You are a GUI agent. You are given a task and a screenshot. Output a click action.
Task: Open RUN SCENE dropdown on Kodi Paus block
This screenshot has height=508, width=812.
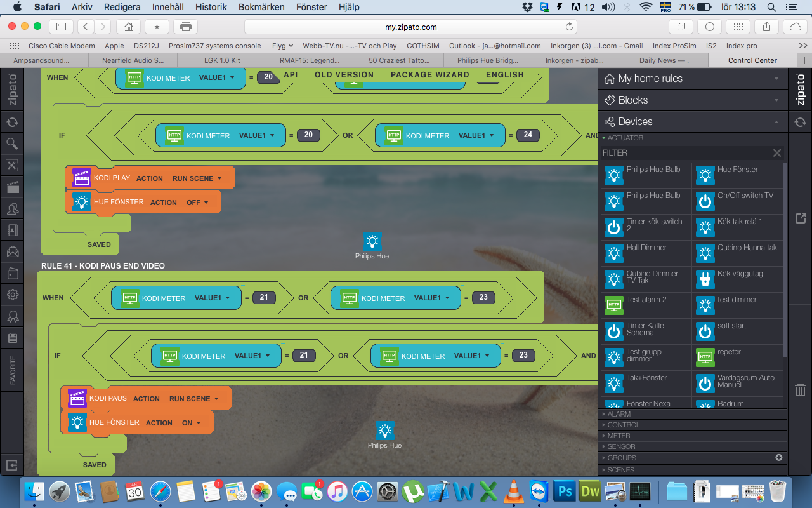pyautogui.click(x=193, y=399)
